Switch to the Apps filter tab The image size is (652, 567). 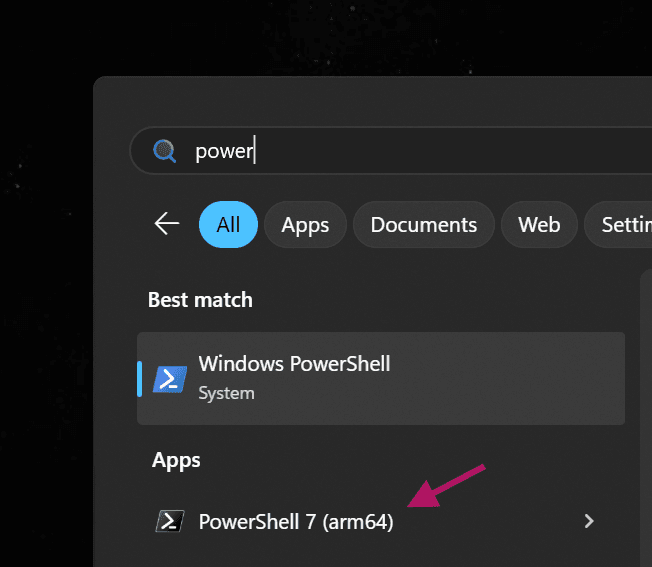(305, 224)
